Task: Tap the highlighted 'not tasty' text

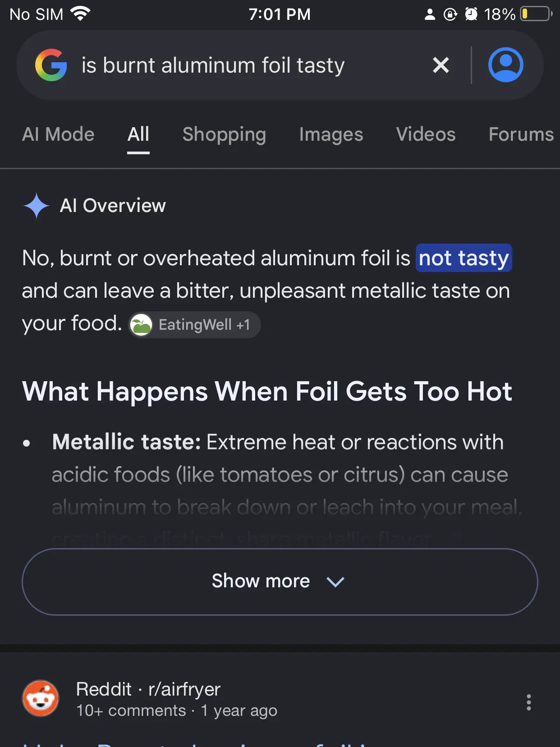Action: (464, 258)
